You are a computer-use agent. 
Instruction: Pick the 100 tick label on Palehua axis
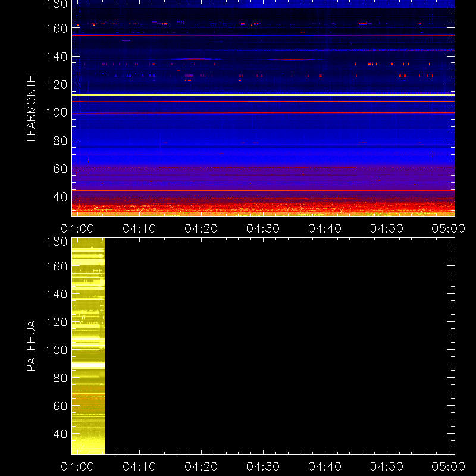57,350
